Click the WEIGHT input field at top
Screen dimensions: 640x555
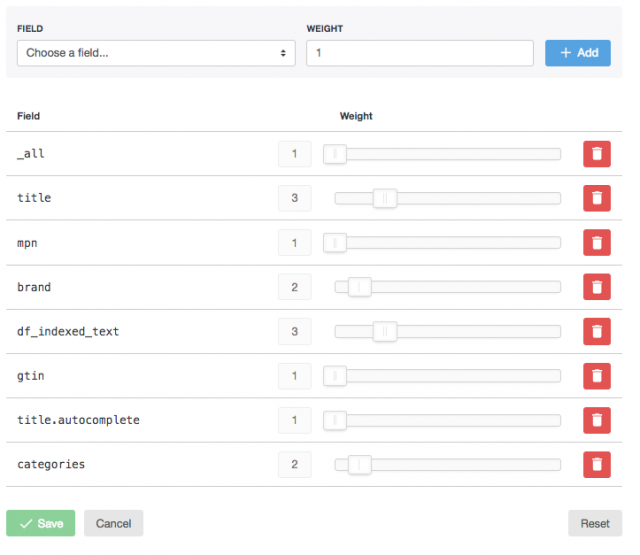pos(420,53)
